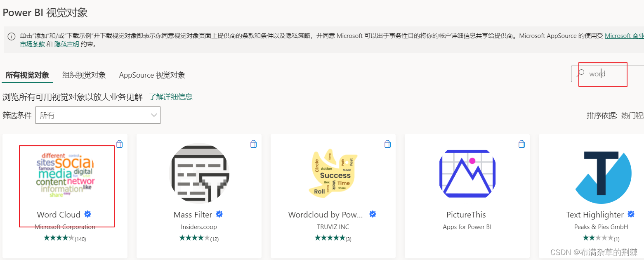Click the TRUVIZ INC publisher text
This screenshot has height=260, width=644.
tap(333, 227)
